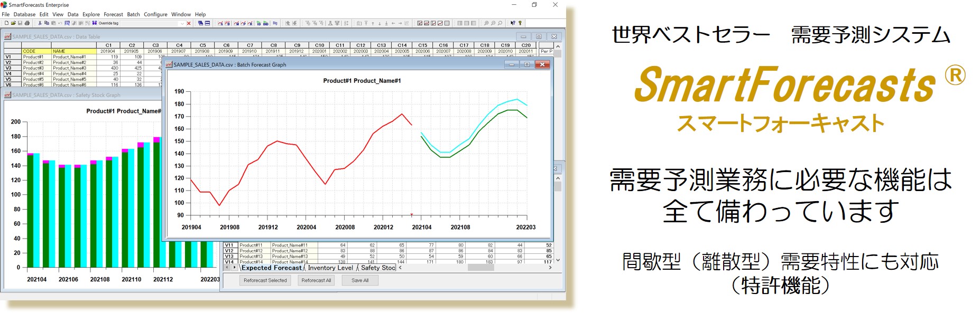This screenshot has width=980, height=313.
Task: Open the File menu
Action: pos(6,14)
